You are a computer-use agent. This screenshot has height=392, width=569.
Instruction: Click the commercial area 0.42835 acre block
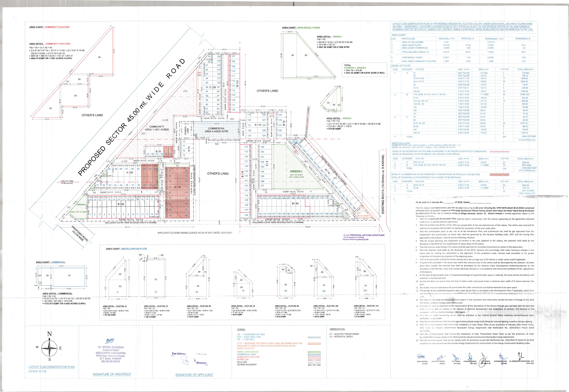pos(216,130)
